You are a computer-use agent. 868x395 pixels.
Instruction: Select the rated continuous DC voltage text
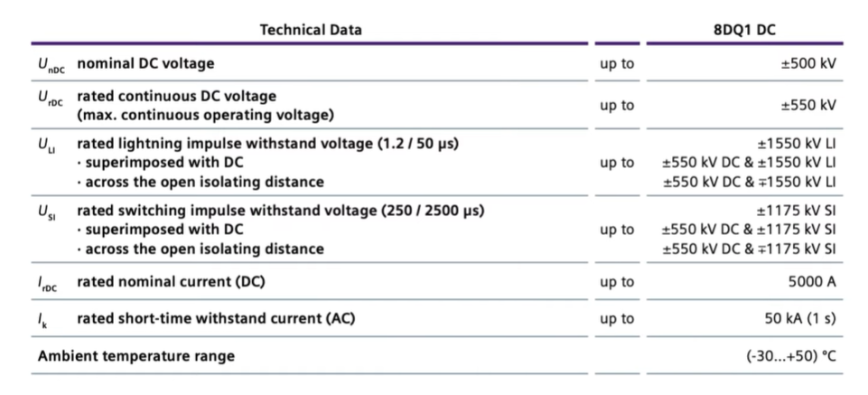click(x=177, y=96)
